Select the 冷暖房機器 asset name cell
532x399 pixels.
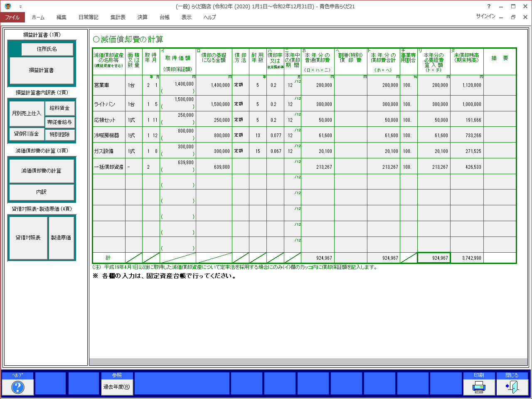pos(109,135)
